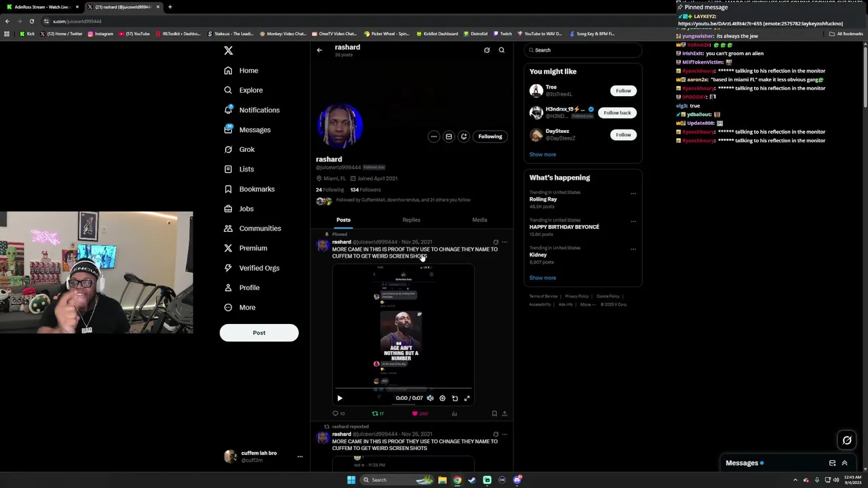
Task: Reload the page in the browser
Action: tap(31, 21)
